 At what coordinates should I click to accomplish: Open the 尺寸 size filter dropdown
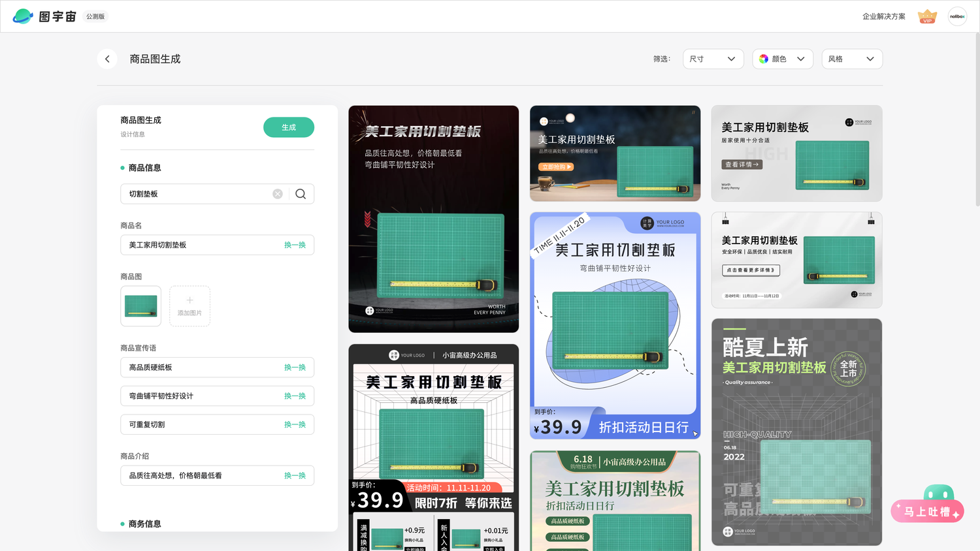pos(713,59)
